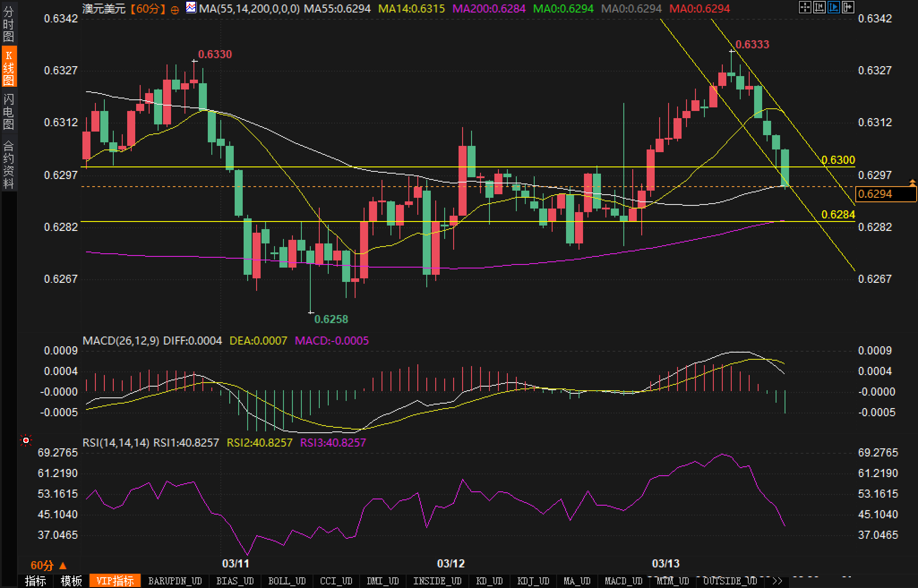918x588 pixels.
Task: Click the MA(55,14,200,0,0,0) parameter label
Action: pos(249,9)
